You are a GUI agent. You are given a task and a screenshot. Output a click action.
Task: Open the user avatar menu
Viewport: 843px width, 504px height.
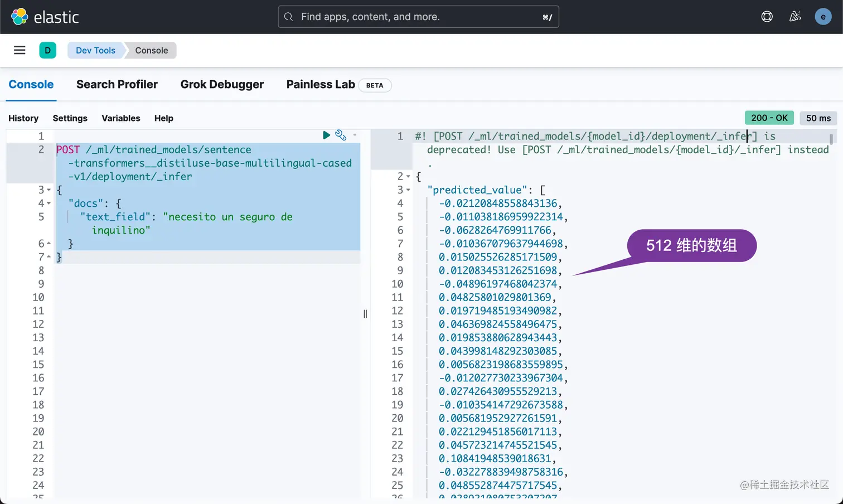coord(823,17)
